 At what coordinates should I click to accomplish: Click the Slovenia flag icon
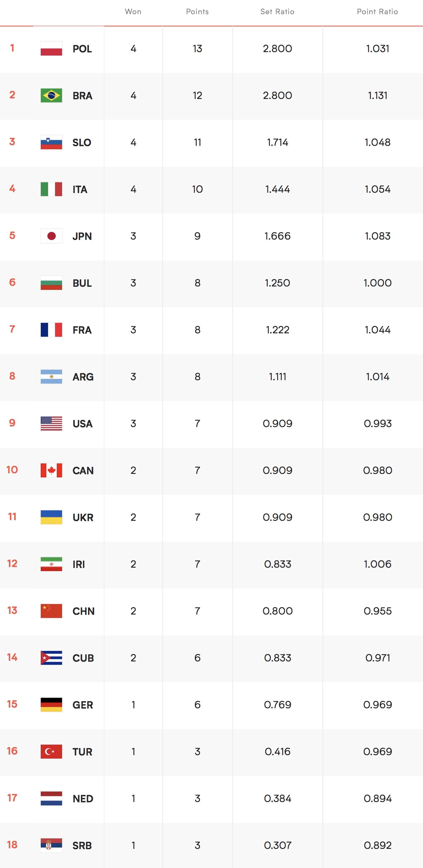click(51, 142)
